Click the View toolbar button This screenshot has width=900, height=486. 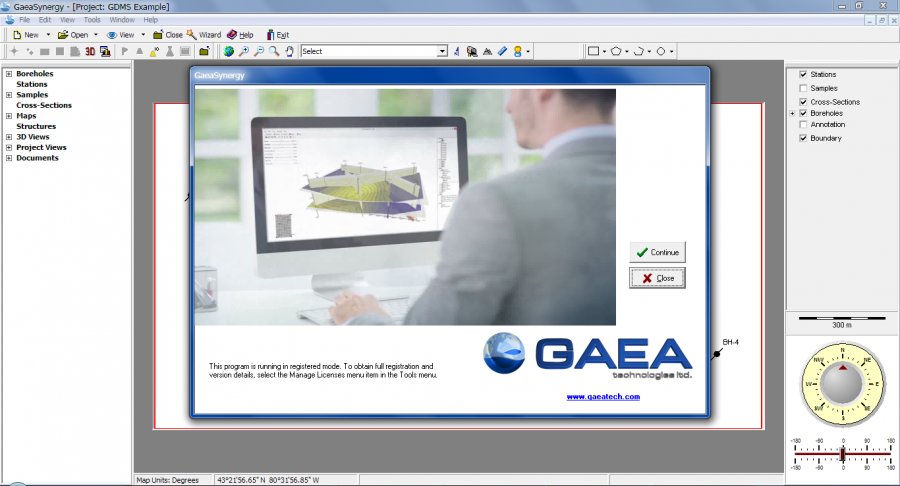(x=121, y=35)
